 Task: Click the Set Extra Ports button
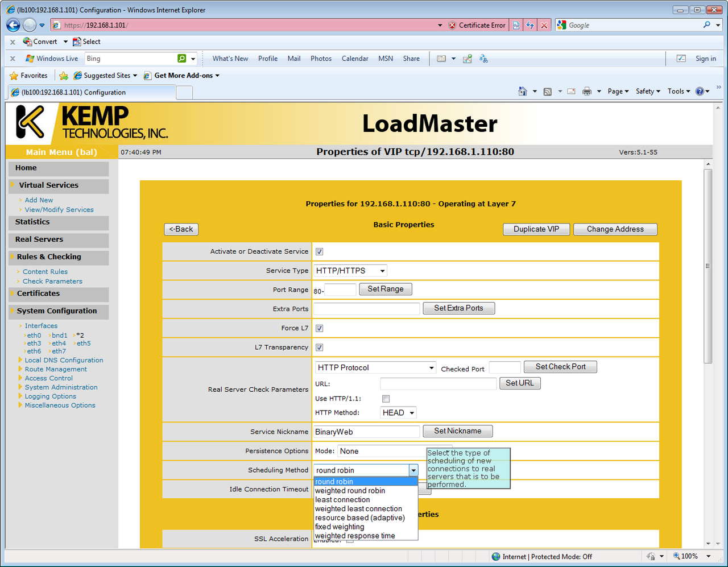tap(458, 308)
